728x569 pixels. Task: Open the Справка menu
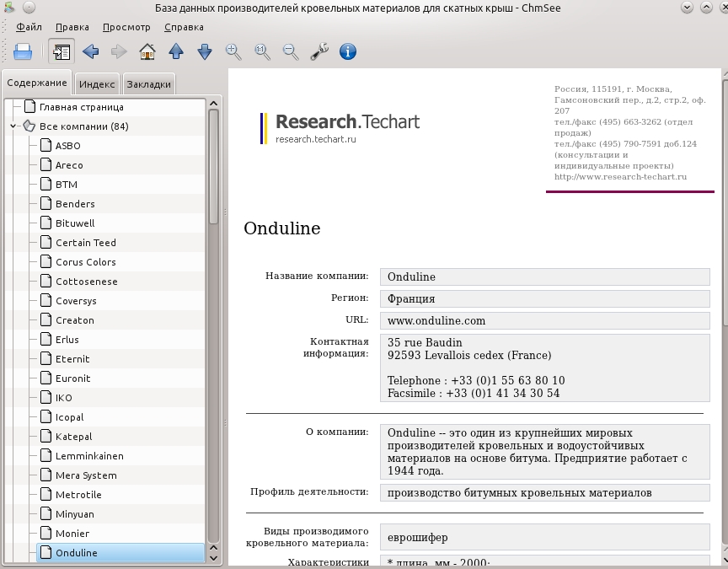click(184, 27)
